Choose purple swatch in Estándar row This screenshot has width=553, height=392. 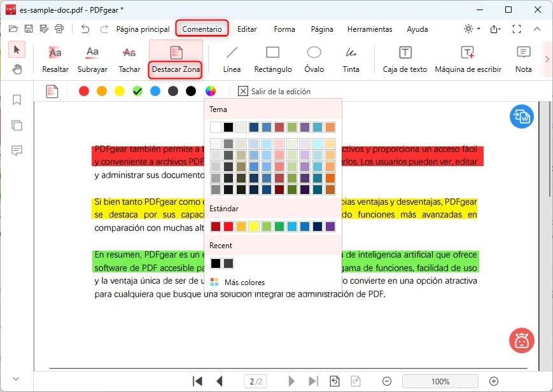click(330, 227)
